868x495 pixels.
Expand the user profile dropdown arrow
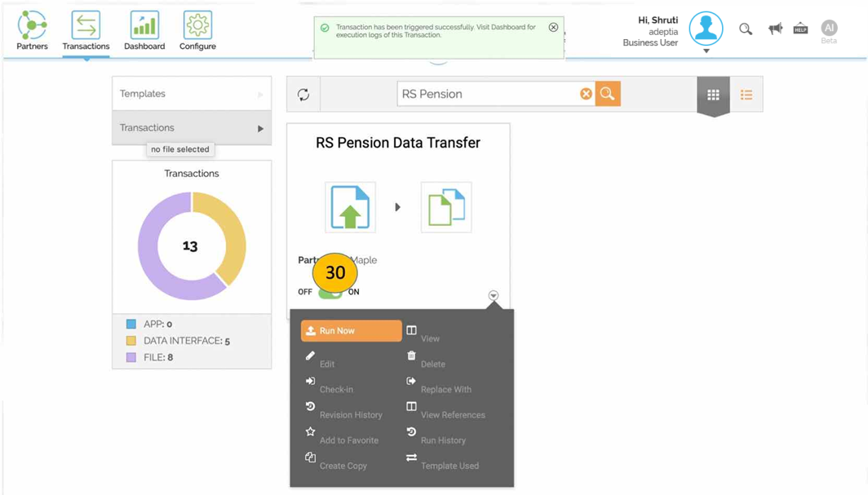pyautogui.click(x=706, y=51)
